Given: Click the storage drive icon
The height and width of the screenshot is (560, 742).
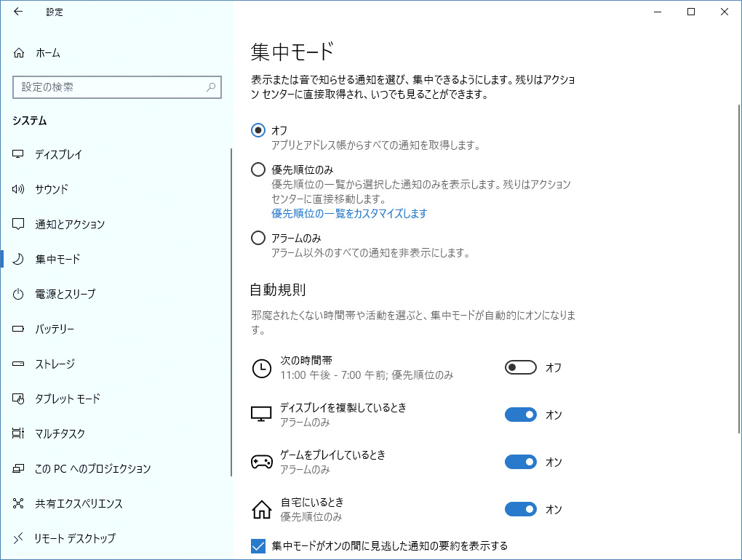Looking at the screenshot, I should tap(19, 364).
